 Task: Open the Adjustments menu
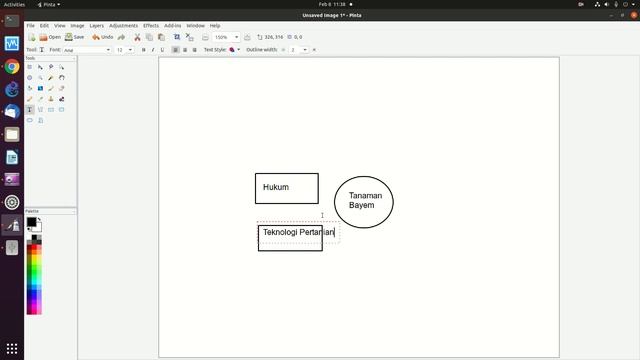[x=123, y=26]
